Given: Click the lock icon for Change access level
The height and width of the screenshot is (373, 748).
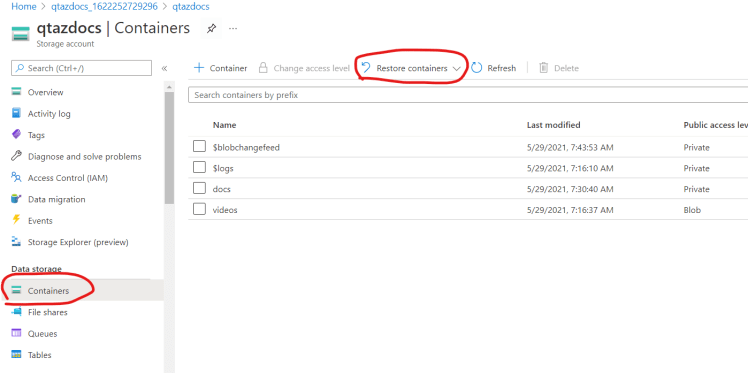Looking at the screenshot, I should 263,68.
